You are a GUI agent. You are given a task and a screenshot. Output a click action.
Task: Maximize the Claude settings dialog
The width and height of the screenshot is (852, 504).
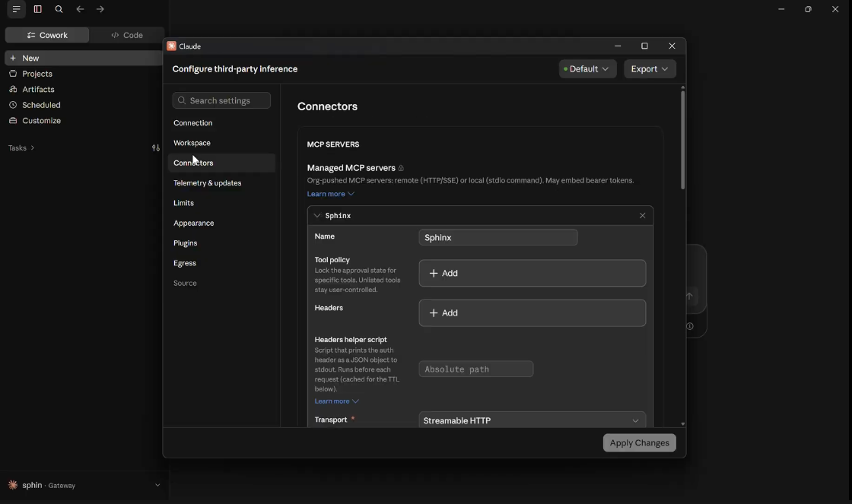(x=644, y=46)
